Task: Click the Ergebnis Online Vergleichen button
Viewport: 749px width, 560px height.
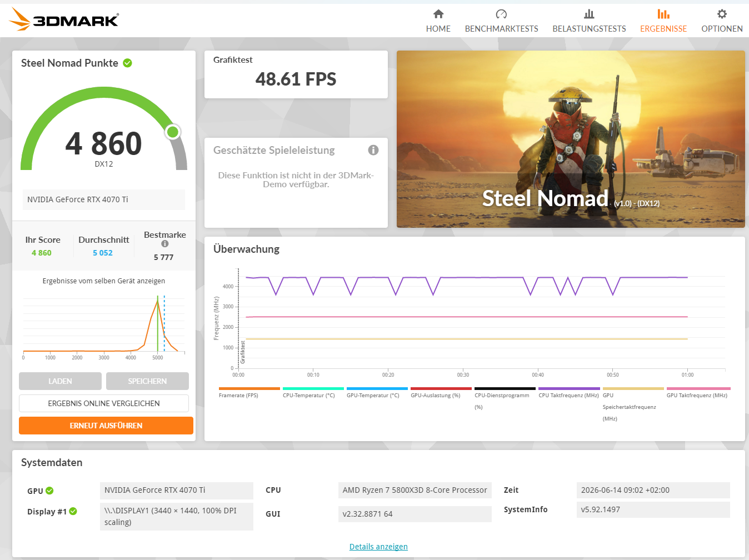Action: [104, 403]
